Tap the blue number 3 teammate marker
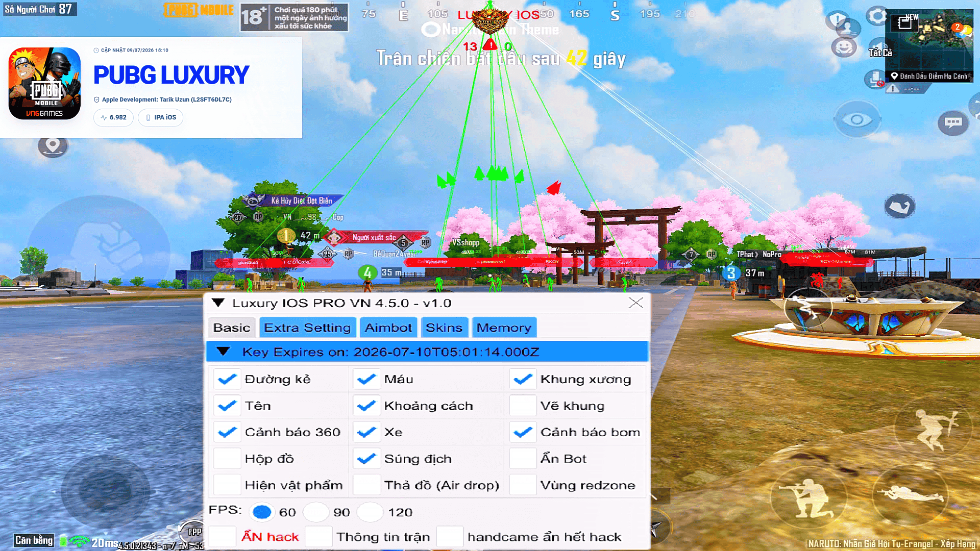The width and height of the screenshot is (980, 551). coord(731,273)
